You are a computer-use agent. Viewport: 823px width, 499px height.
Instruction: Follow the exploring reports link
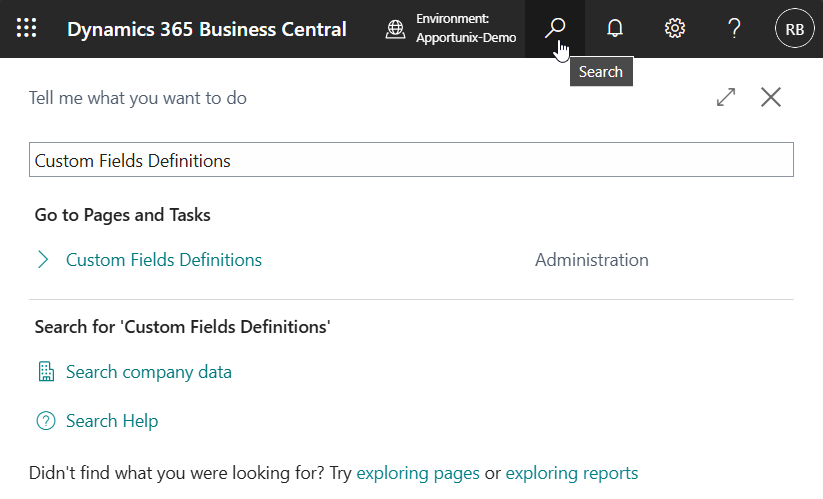pyautogui.click(x=571, y=473)
